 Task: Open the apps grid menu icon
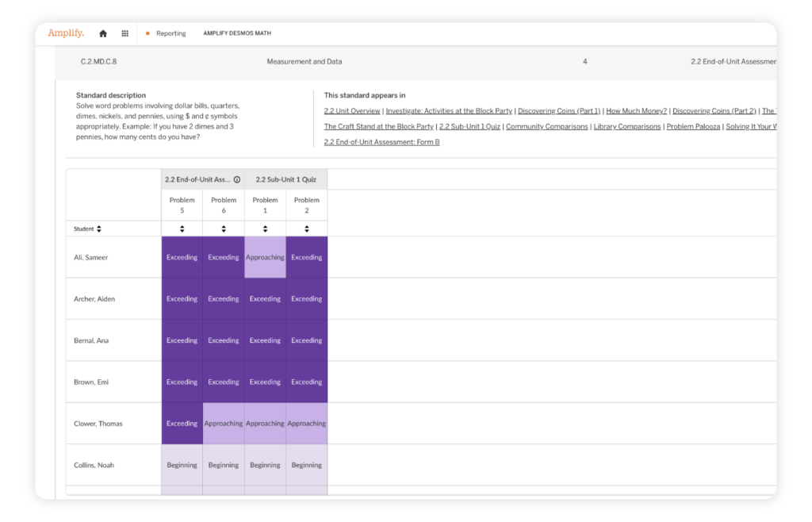124,33
